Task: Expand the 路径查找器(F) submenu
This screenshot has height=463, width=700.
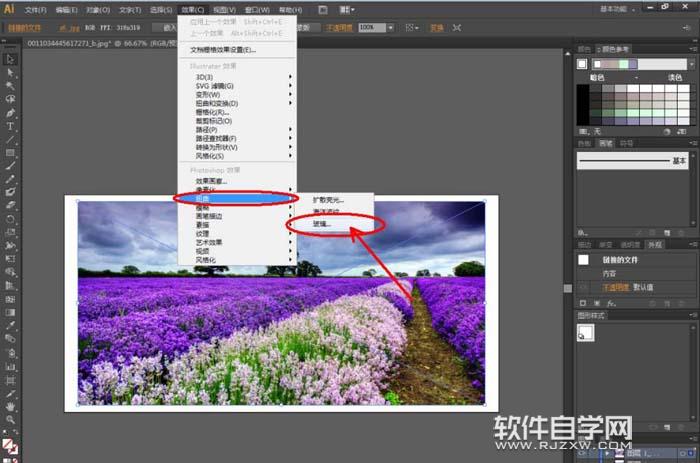Action: point(237,138)
